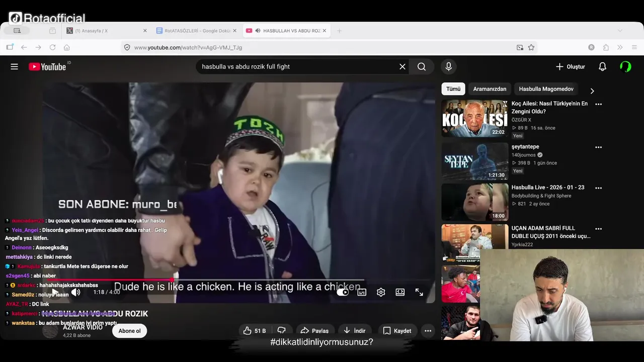Click the play button in the player

(x=55, y=292)
